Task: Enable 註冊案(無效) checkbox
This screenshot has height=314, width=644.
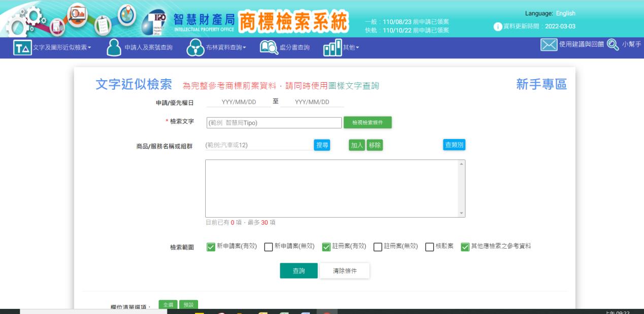Action: pyautogui.click(x=377, y=247)
